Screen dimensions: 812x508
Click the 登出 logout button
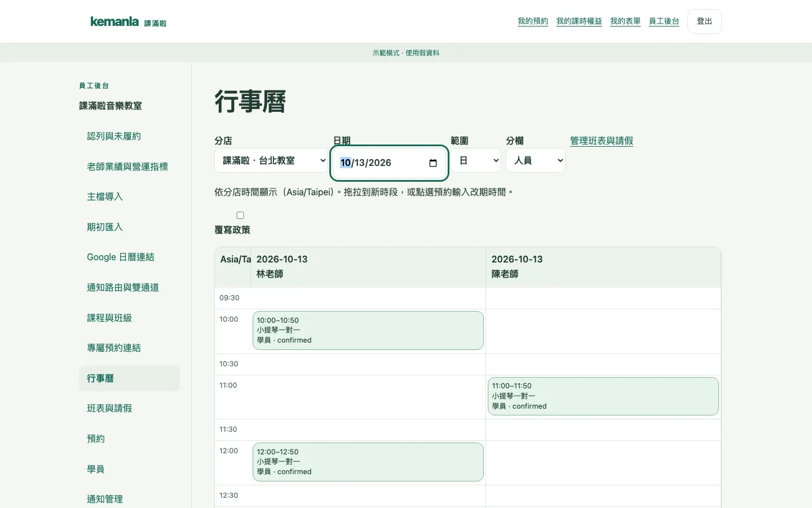704,21
